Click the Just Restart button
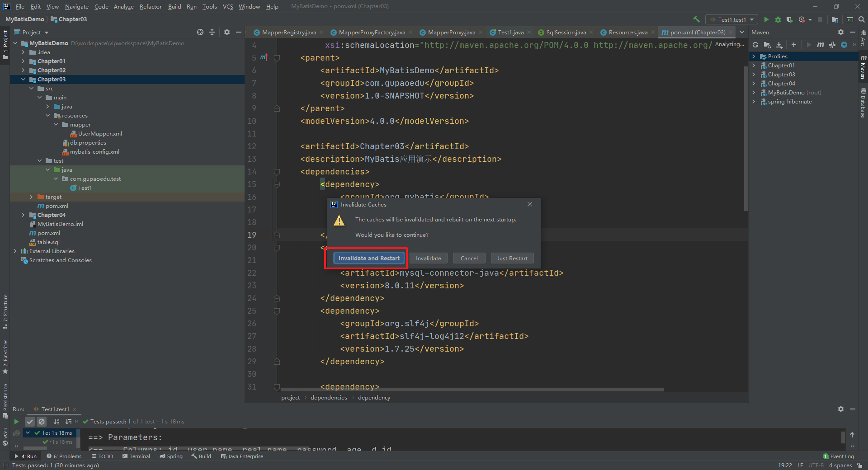 point(512,258)
